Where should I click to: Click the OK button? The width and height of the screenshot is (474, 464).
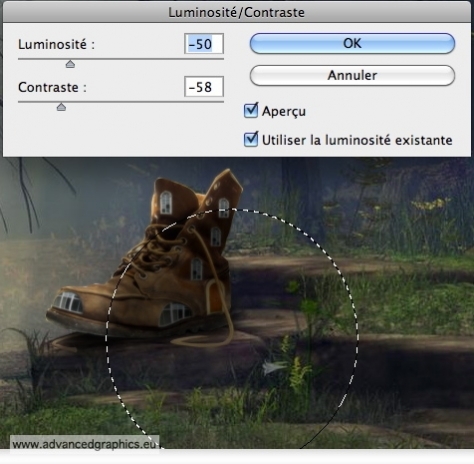pos(352,43)
